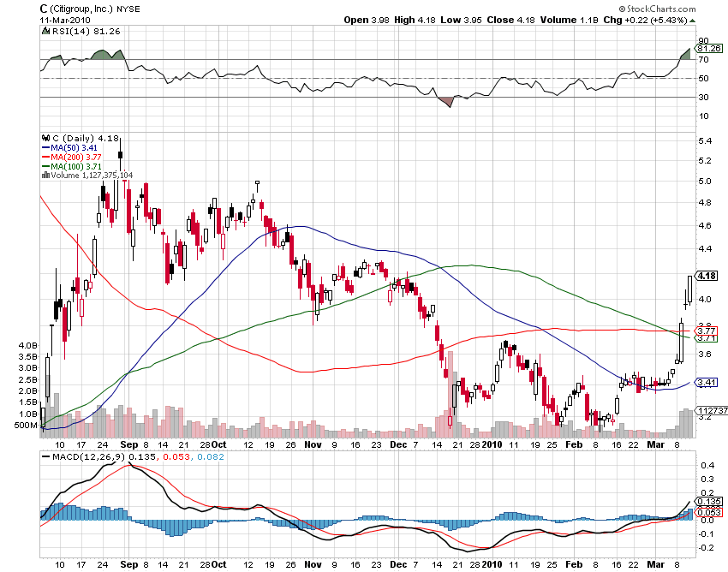Image resolution: width=728 pixels, height=572 pixels.
Task: Click the 5.0 label on the price axis
Action: 705,181
